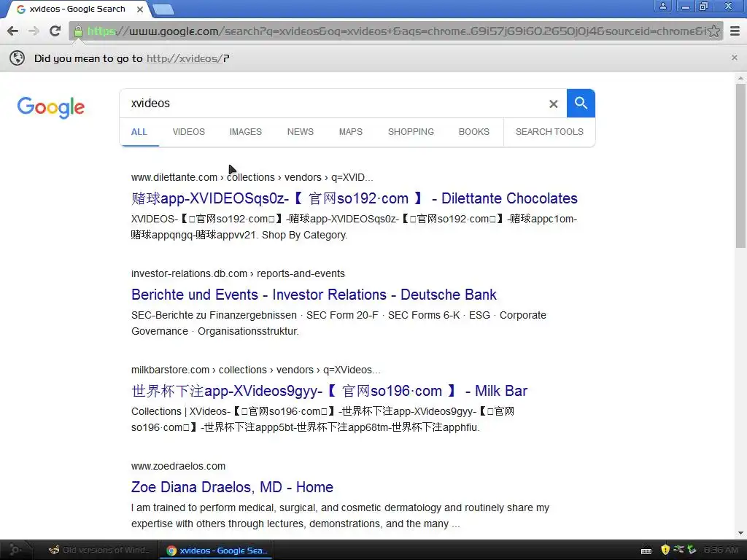Switch to the SHOPPING tab

click(x=411, y=132)
